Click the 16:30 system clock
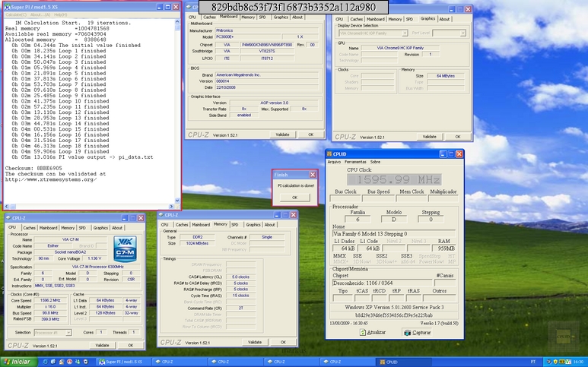The image size is (588, 367). point(578,362)
